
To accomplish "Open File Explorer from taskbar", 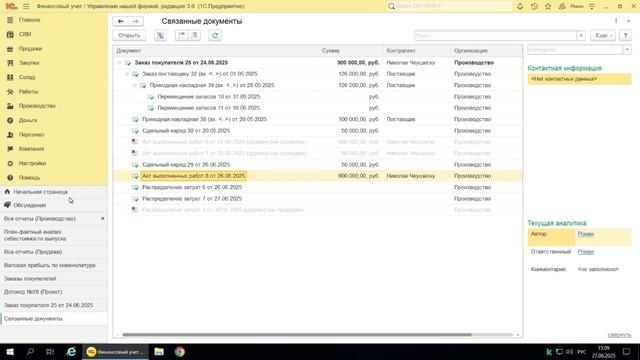I will pyautogui.click(x=159, y=351).
